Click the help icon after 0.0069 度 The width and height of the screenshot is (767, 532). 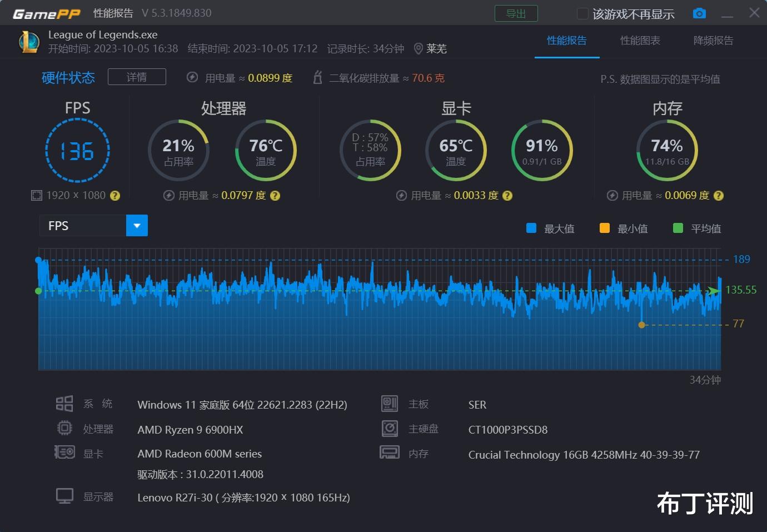719,196
